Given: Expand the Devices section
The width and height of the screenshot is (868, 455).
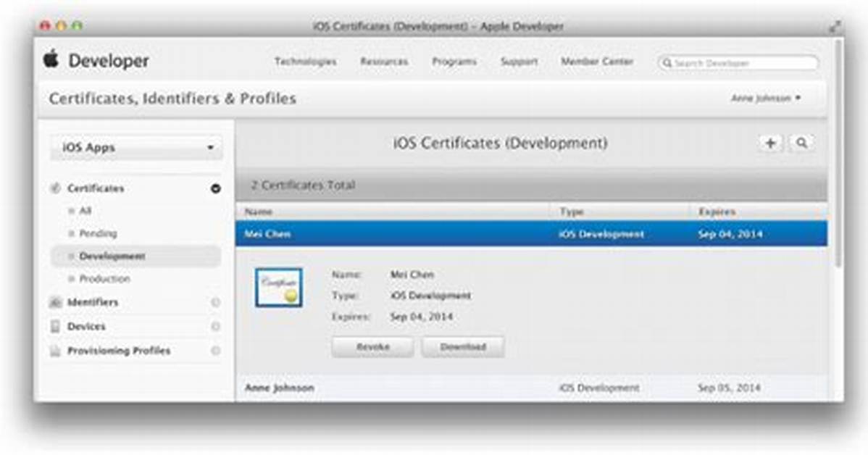Looking at the screenshot, I should pyautogui.click(x=215, y=327).
